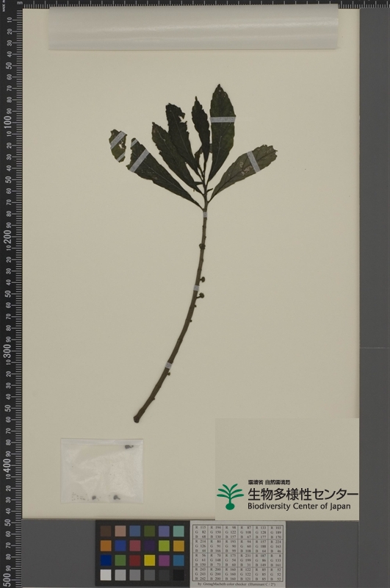Click the cut base of the stem
This screenshot has width=390, height=588.
tap(137, 419)
